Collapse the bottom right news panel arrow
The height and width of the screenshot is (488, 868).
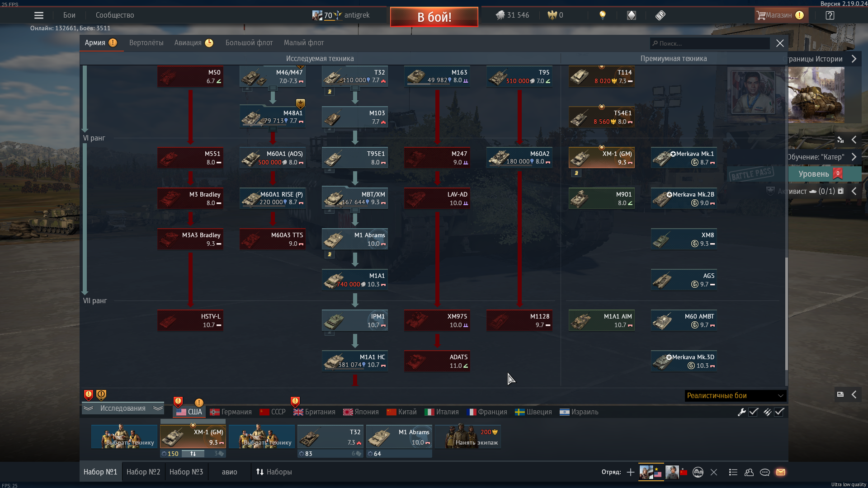[854, 394]
